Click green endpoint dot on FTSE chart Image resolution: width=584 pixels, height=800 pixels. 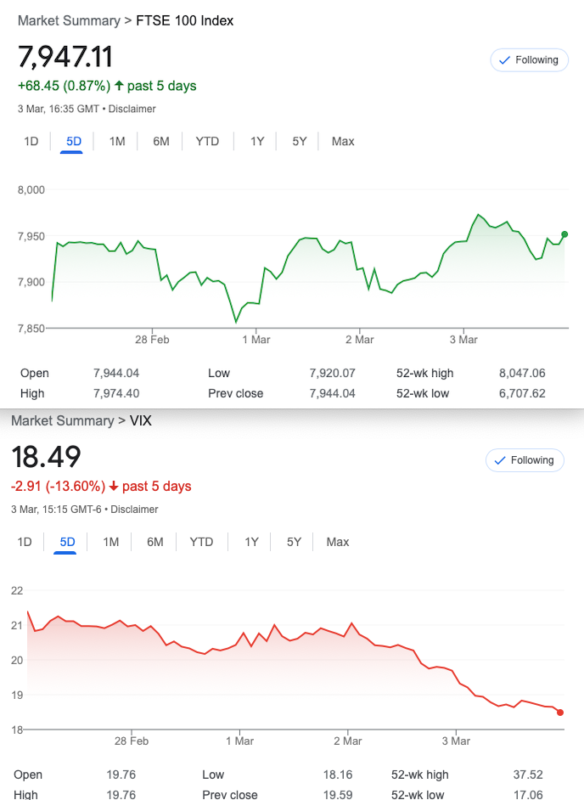[564, 234]
